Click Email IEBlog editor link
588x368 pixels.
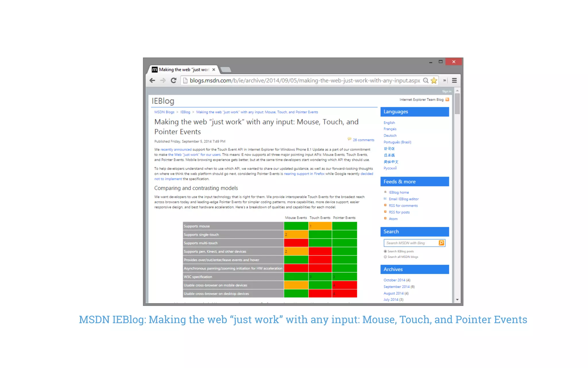point(404,199)
